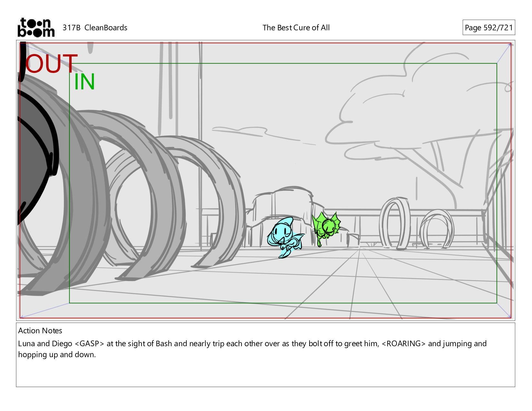This screenshot has height=411, width=532.
Task: Click the action note text starting 'Luna and Diego <GASP>'
Action: point(252,349)
